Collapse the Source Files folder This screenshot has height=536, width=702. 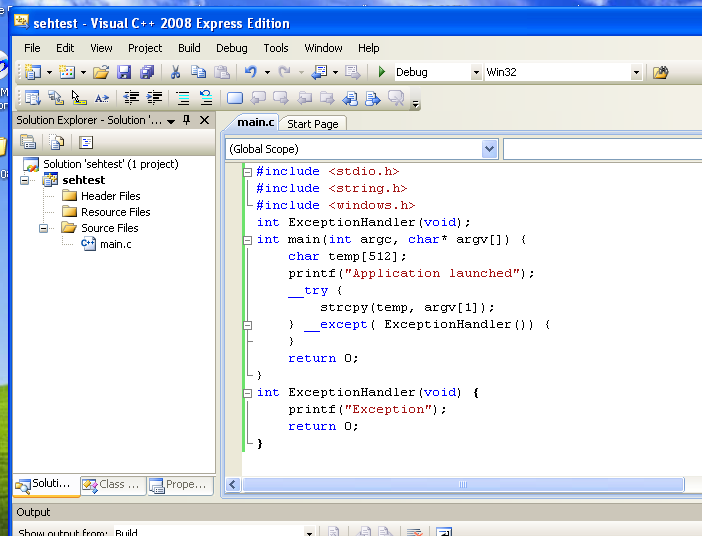43,228
